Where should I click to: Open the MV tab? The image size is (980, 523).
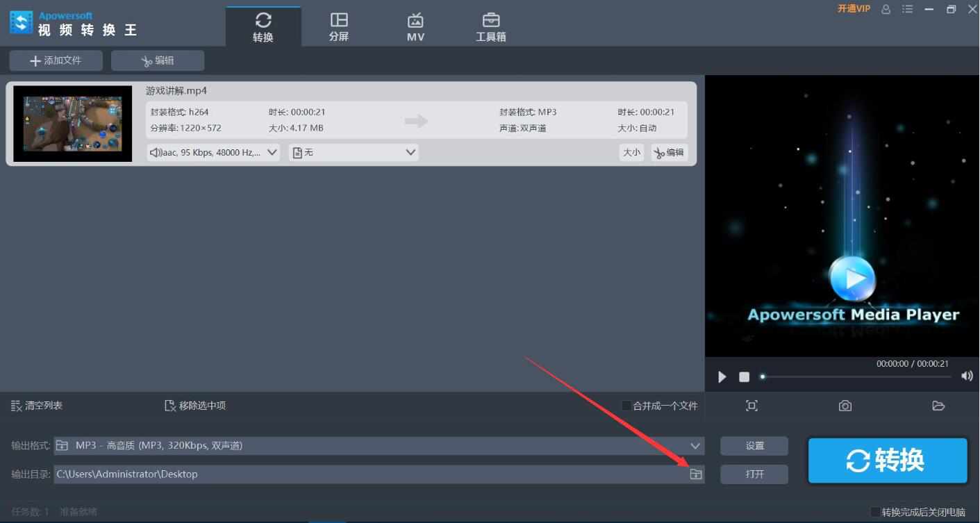coord(415,27)
